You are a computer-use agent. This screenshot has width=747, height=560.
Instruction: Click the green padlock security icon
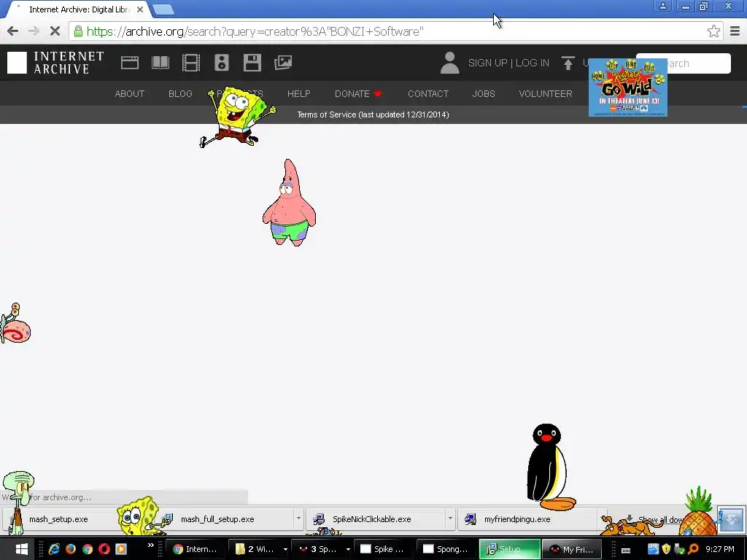click(78, 31)
